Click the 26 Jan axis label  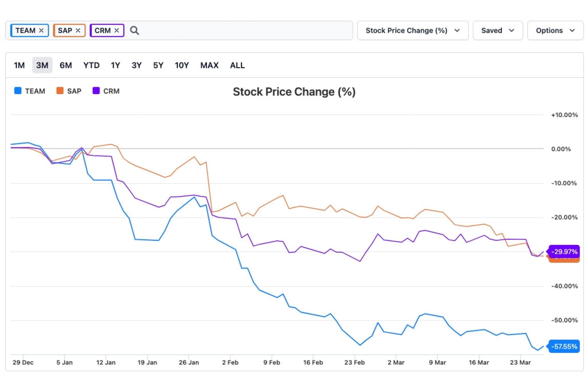189,363
